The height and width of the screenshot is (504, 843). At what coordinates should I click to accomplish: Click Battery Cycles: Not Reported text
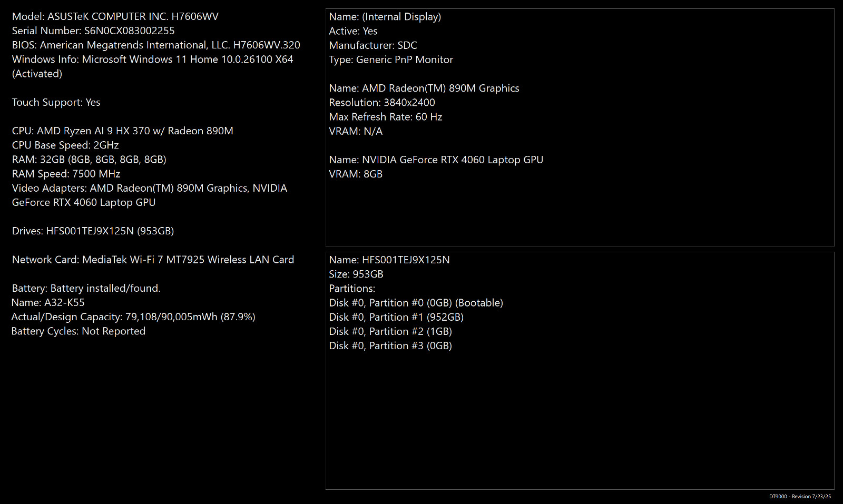[x=79, y=331]
